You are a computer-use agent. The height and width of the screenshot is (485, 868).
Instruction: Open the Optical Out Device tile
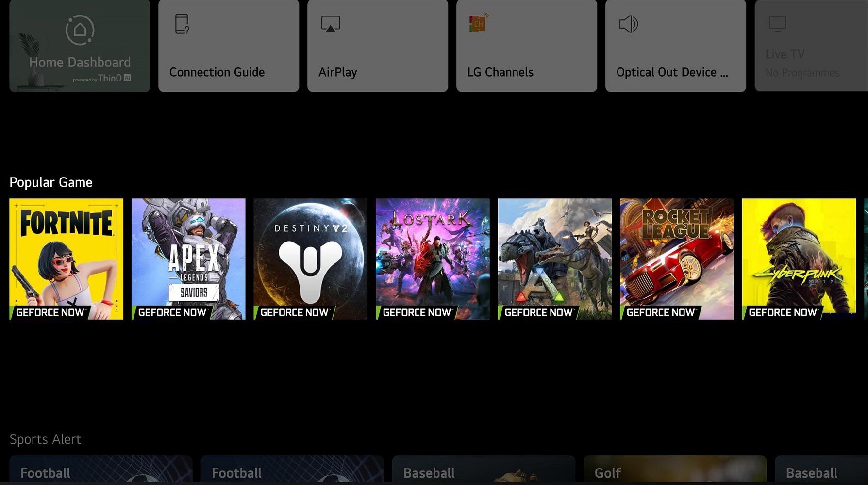click(676, 46)
